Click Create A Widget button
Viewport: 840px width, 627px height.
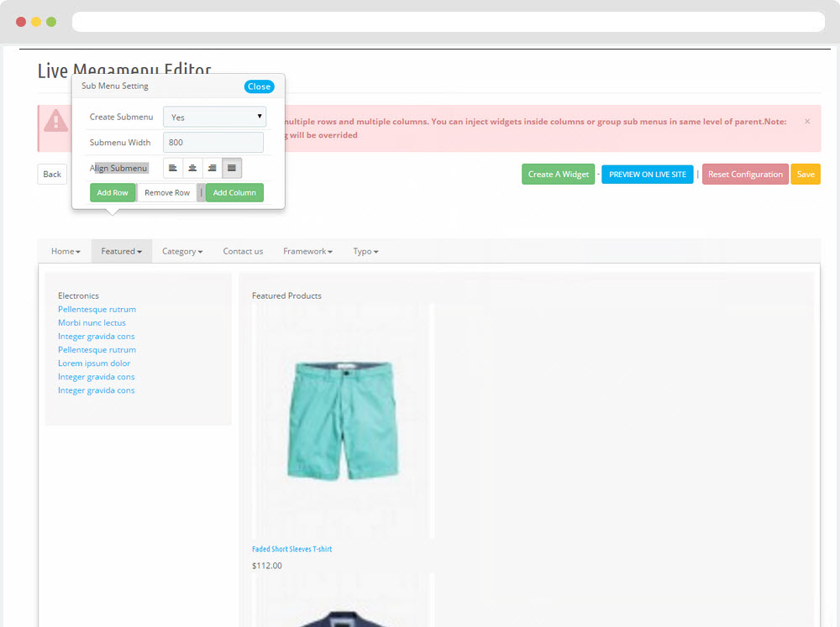pos(559,174)
